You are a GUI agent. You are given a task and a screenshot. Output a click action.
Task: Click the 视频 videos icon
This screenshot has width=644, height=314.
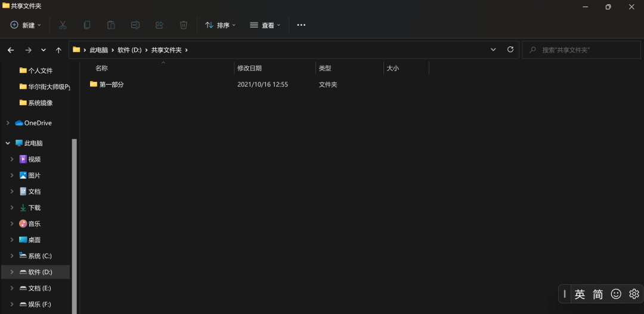pos(23,159)
